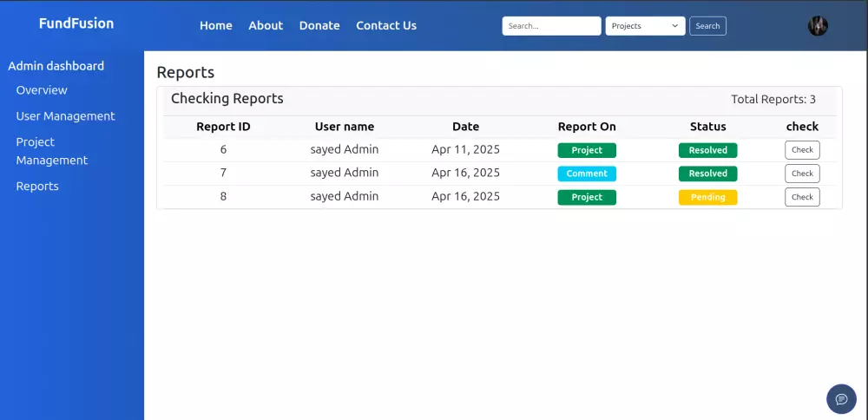
Task: Open the About page
Action: [x=266, y=26]
